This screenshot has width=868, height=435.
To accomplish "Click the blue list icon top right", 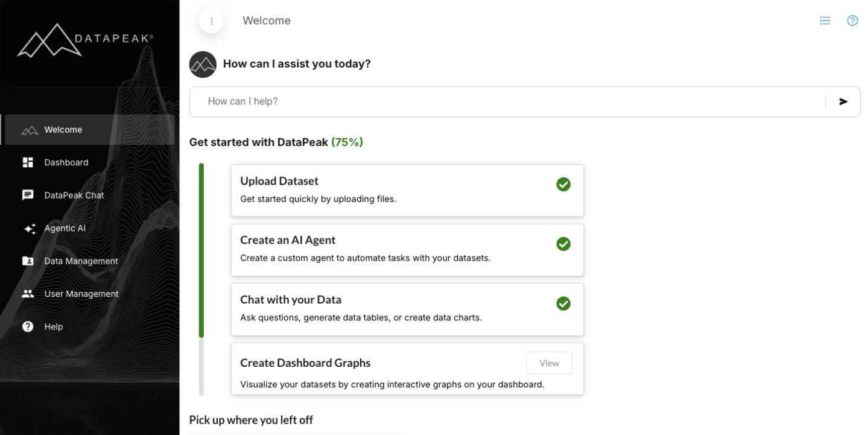I will tap(825, 20).
